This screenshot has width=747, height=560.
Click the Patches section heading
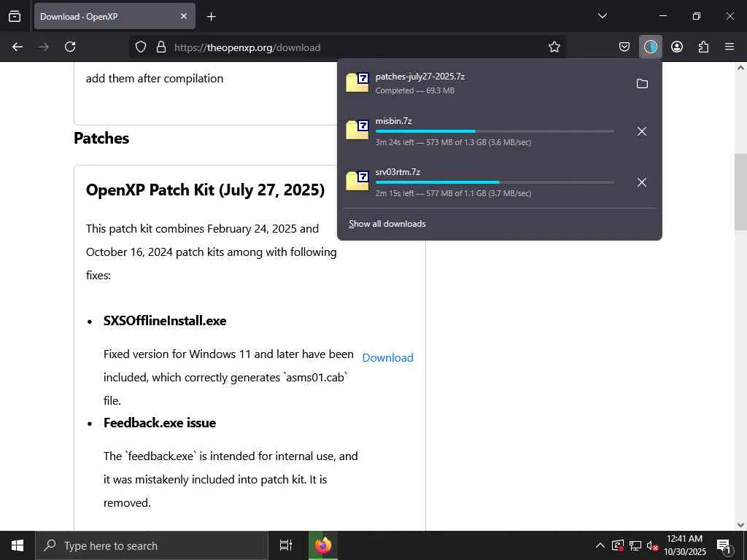101,138
